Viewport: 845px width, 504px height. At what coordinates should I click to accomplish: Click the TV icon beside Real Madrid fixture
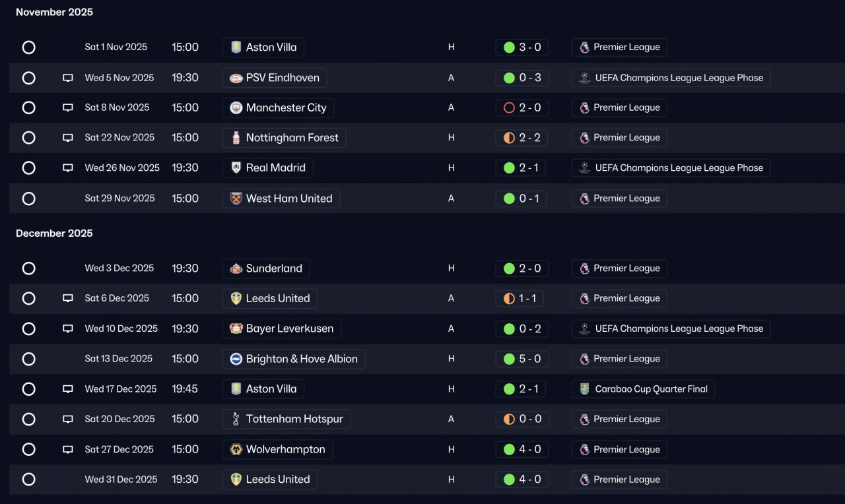click(x=67, y=168)
